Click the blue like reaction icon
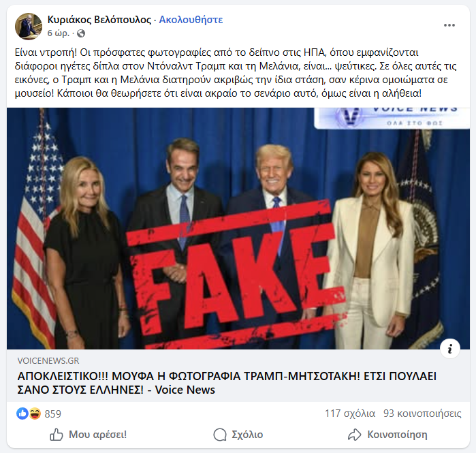Screen dimensions: 476x453 click(22, 413)
